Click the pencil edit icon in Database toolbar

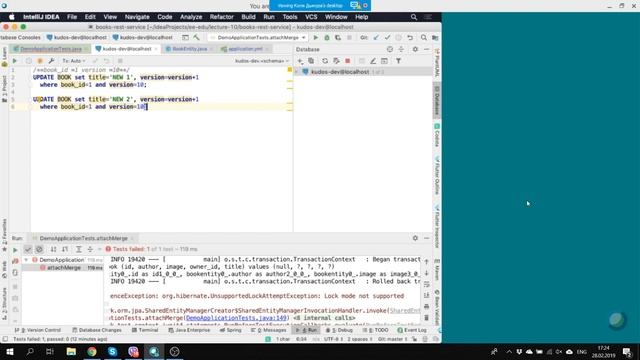pos(373,61)
